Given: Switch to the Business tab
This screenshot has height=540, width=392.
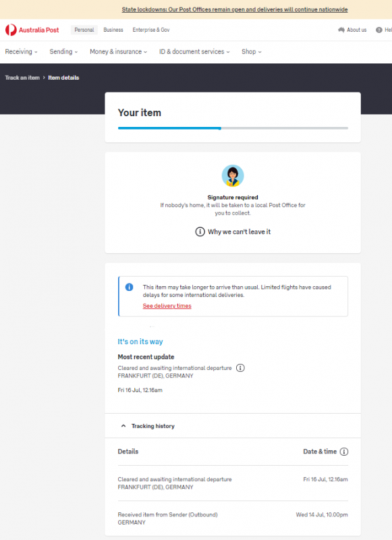Looking at the screenshot, I should click(113, 30).
